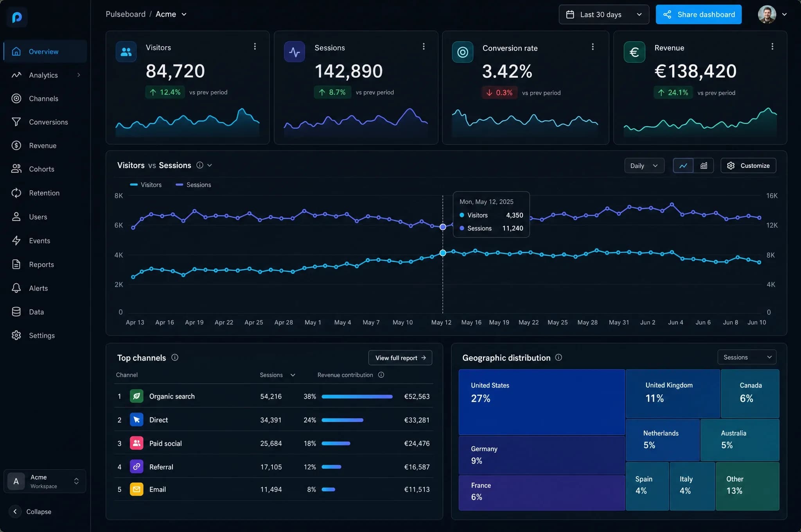Viewport: 801px width, 532px height.
Task: Open the Daily granularity dropdown
Action: pyautogui.click(x=644, y=166)
